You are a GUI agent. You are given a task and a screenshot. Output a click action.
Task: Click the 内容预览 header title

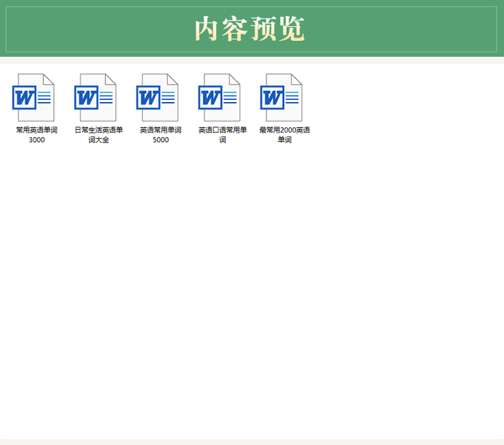pyautogui.click(x=249, y=29)
